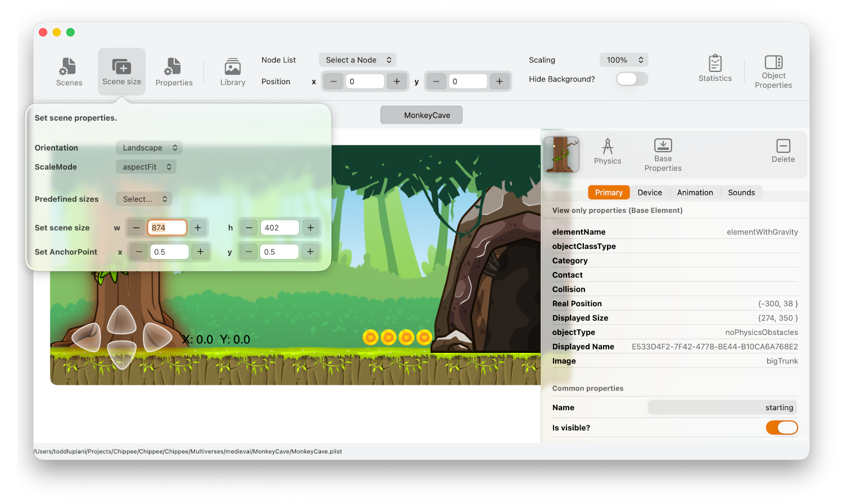This screenshot has height=504, width=843.
Task: Toggle the Object Properties sidebar icon
Action: click(773, 71)
